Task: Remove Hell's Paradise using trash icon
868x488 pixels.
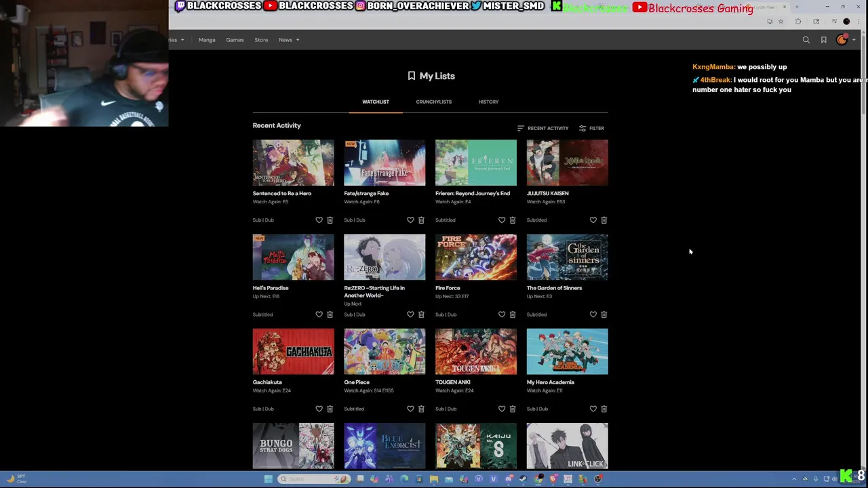Action: pyautogui.click(x=330, y=314)
